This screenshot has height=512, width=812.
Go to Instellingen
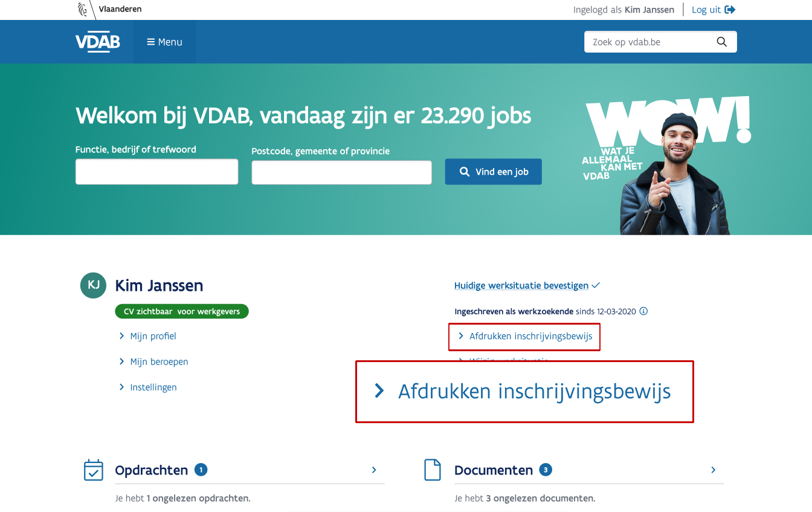click(153, 387)
